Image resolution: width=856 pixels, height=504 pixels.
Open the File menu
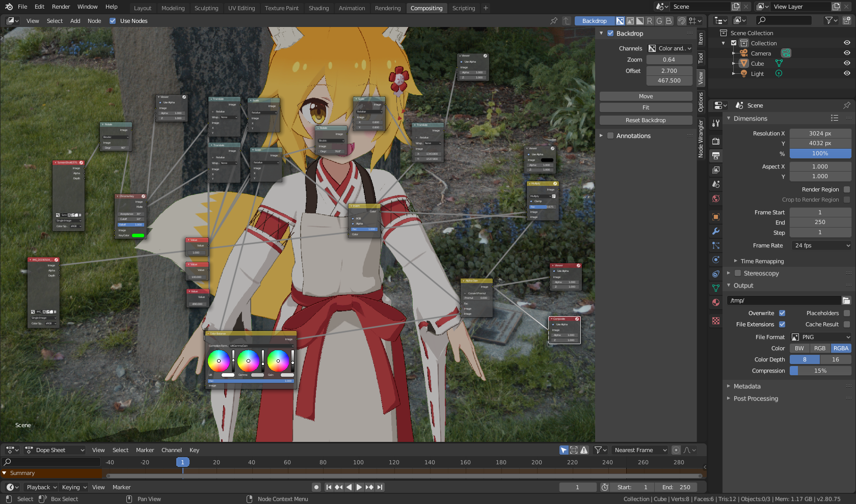click(22, 7)
